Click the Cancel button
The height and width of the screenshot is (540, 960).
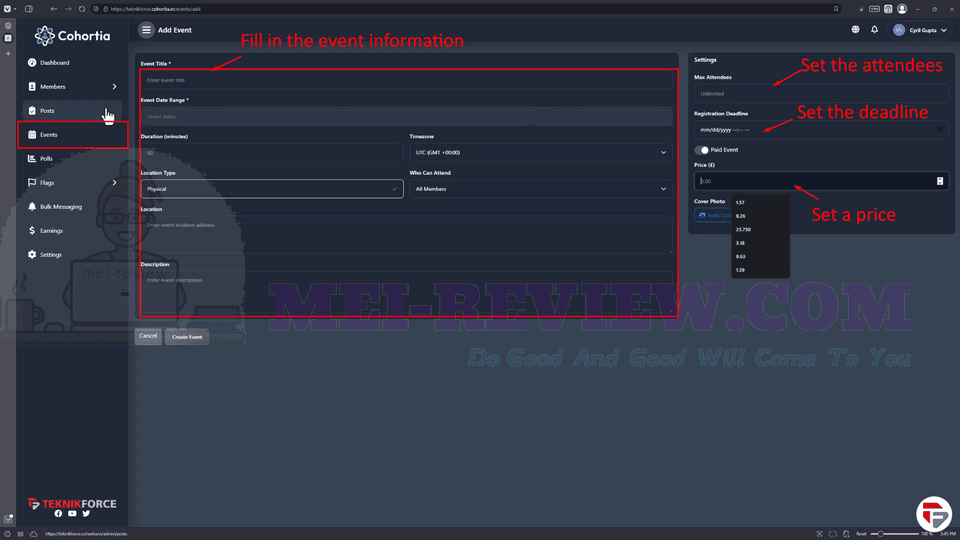[148, 336]
